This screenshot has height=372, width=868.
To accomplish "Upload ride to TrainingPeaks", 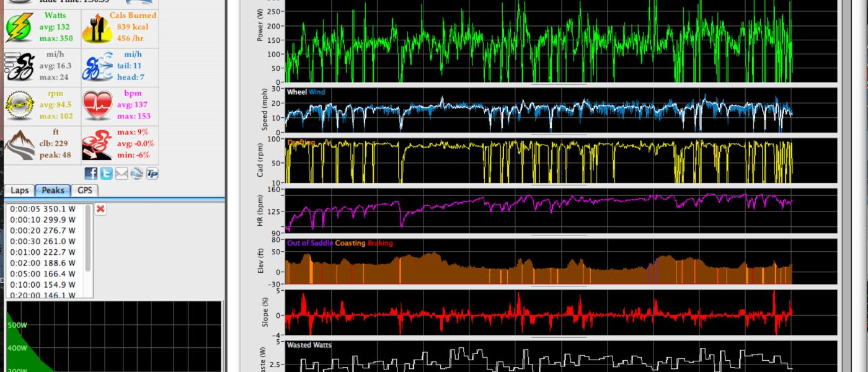I will click(x=152, y=174).
